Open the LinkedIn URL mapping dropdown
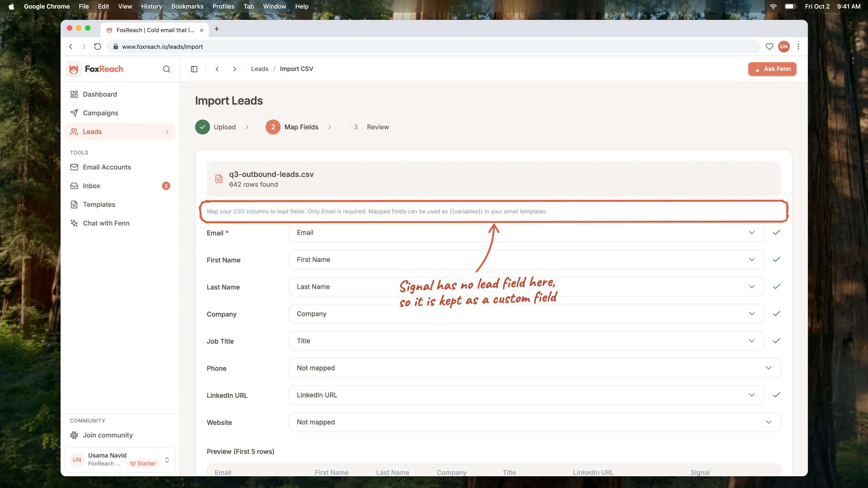868x488 pixels. pyautogui.click(x=526, y=395)
